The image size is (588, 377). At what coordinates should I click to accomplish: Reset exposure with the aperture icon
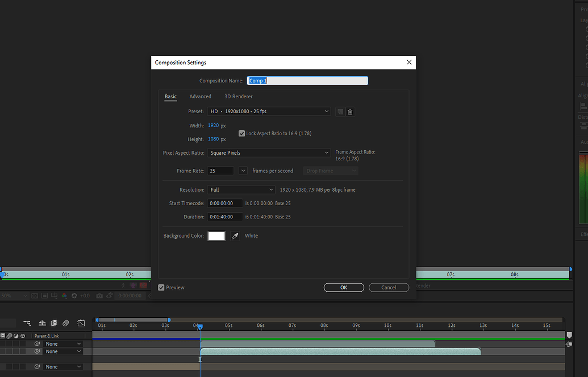tap(74, 296)
